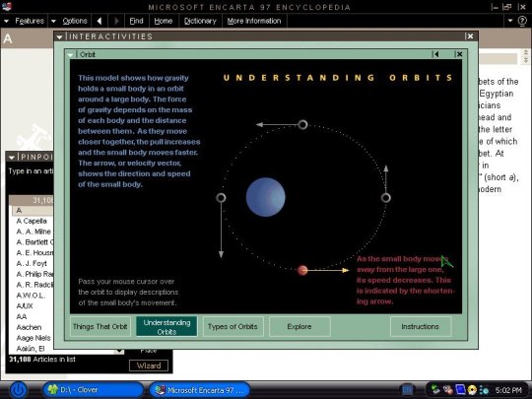Select the A. J. Foyt article
The image size is (532, 399).
32,263
